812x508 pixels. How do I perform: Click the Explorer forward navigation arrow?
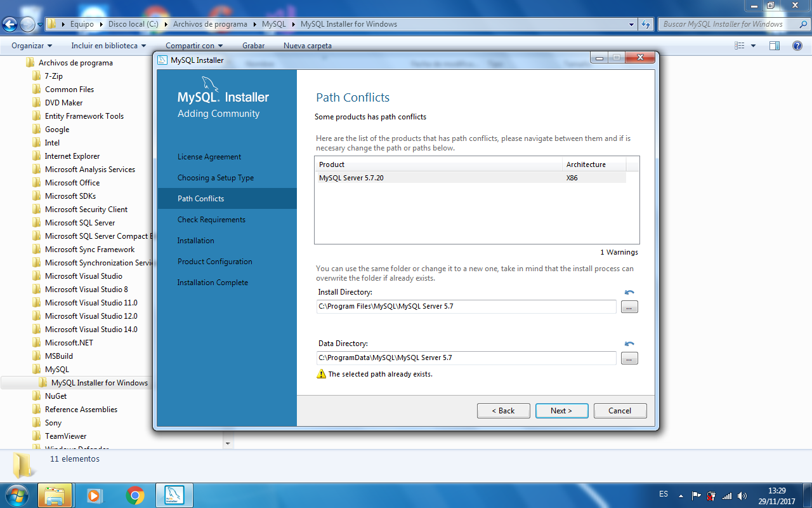tap(27, 25)
